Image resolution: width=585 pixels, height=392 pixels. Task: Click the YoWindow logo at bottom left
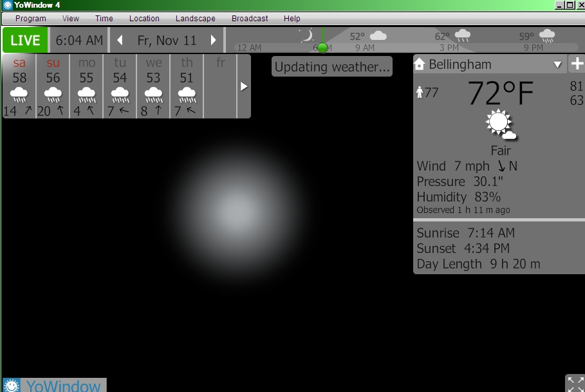(54, 386)
